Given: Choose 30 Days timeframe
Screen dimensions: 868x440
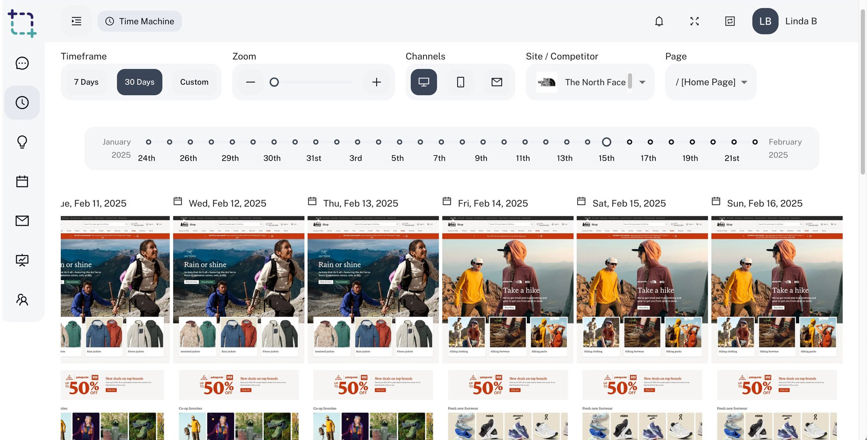Looking at the screenshot, I should [139, 82].
